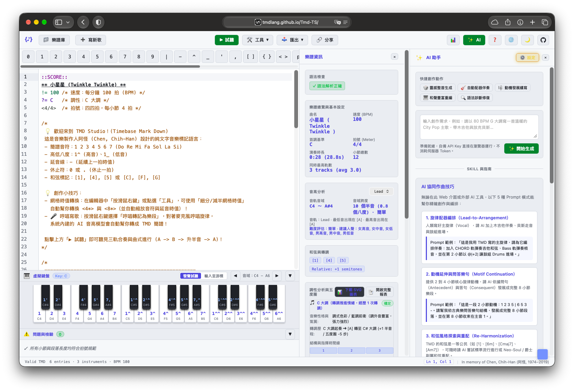
Task: Select the [4] chord chip
Action: point(329,260)
